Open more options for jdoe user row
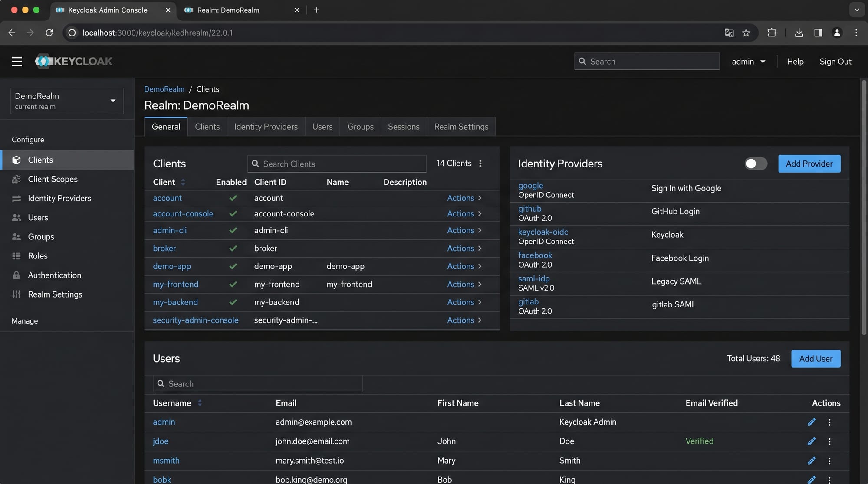 (x=829, y=441)
